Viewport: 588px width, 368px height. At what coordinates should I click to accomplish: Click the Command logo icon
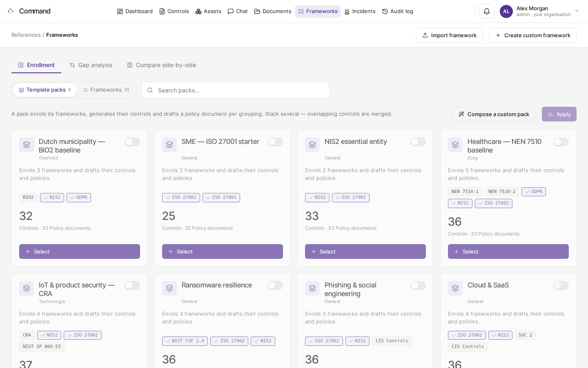tap(11, 11)
